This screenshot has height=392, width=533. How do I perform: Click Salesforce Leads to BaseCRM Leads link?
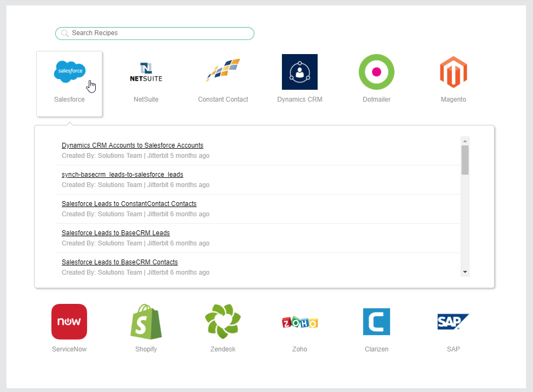tap(116, 233)
